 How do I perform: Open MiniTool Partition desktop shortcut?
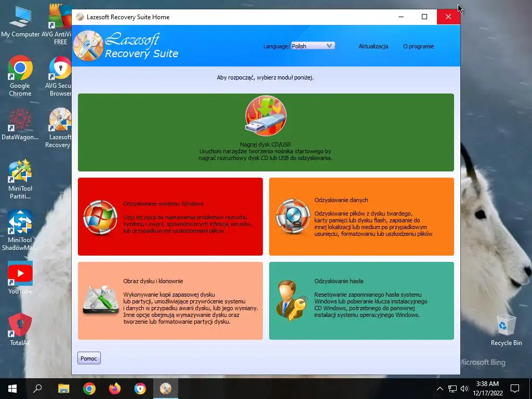pos(20,179)
